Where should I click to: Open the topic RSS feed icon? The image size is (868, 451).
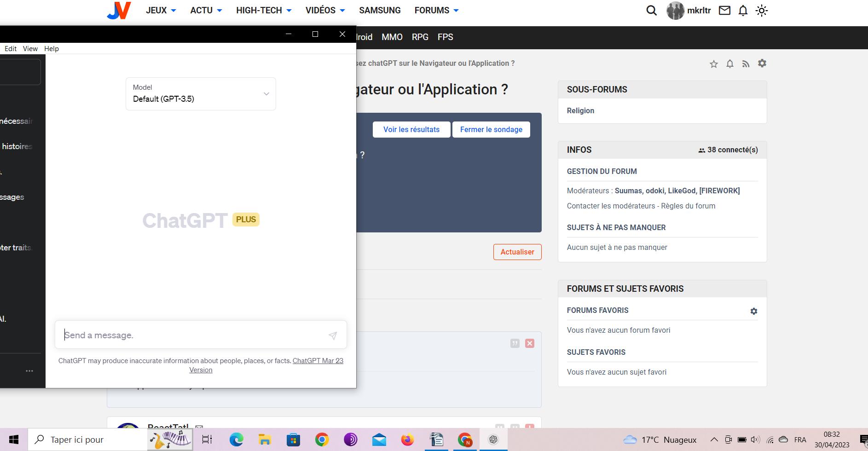(x=746, y=64)
